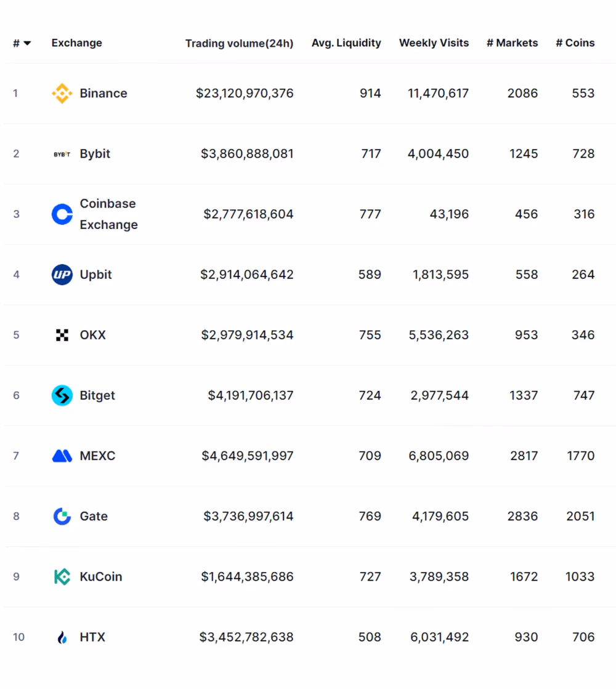The image size is (616, 689).
Task: Click Coinbase weekly visits 43,196
Action: point(449,214)
